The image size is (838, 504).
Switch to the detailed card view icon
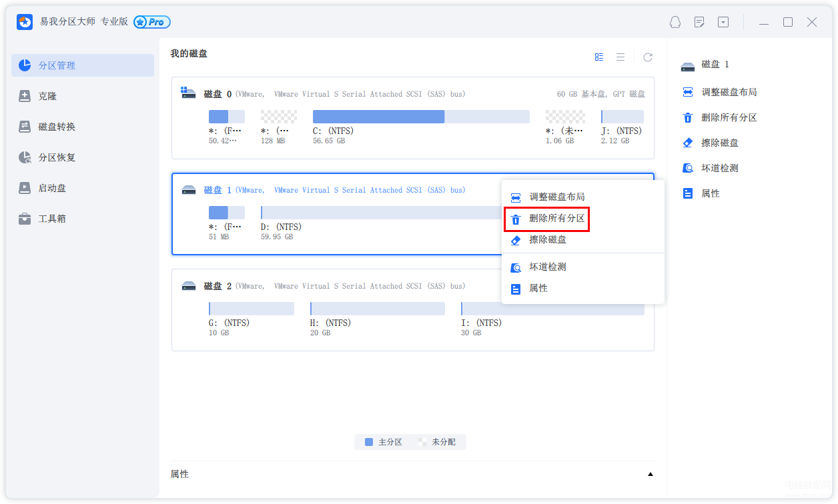(x=599, y=57)
